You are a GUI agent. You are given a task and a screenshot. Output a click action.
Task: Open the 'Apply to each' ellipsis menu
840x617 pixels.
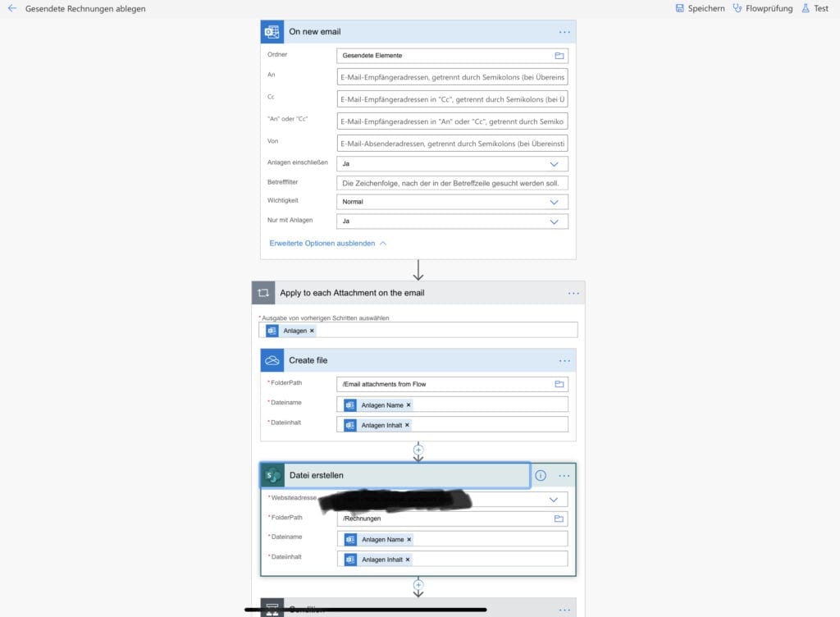(573, 293)
